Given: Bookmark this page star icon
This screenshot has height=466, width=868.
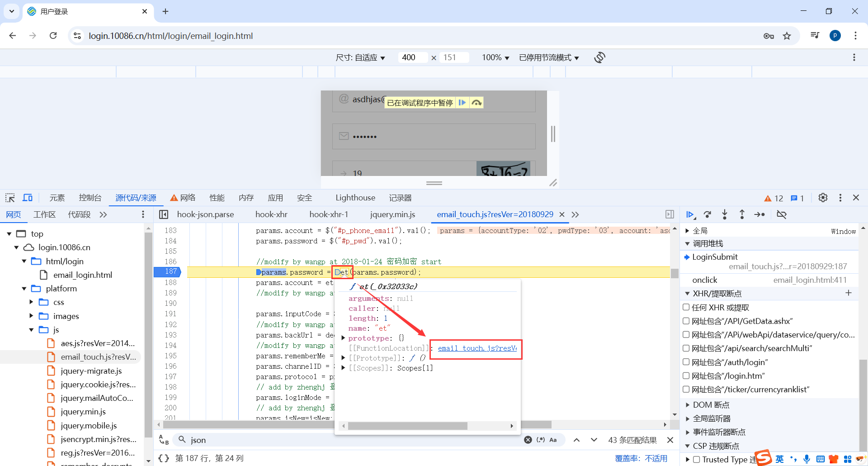Looking at the screenshot, I should (787, 36).
